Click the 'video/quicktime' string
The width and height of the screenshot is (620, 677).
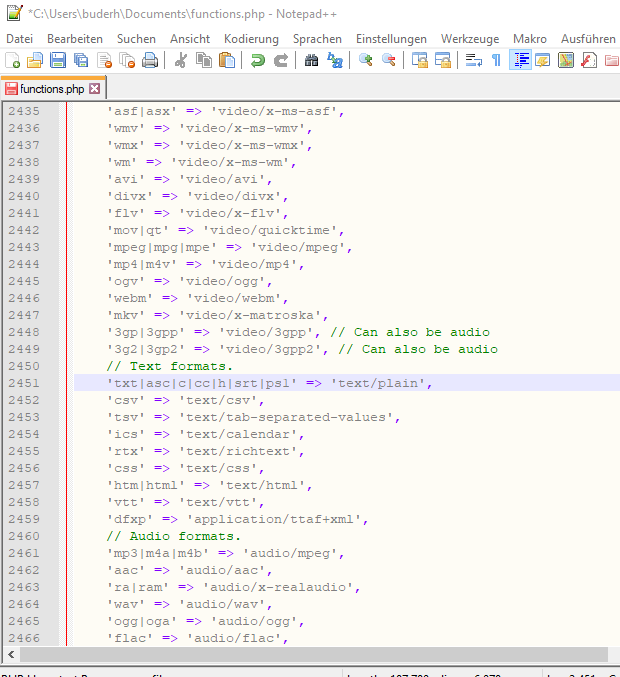(269, 230)
